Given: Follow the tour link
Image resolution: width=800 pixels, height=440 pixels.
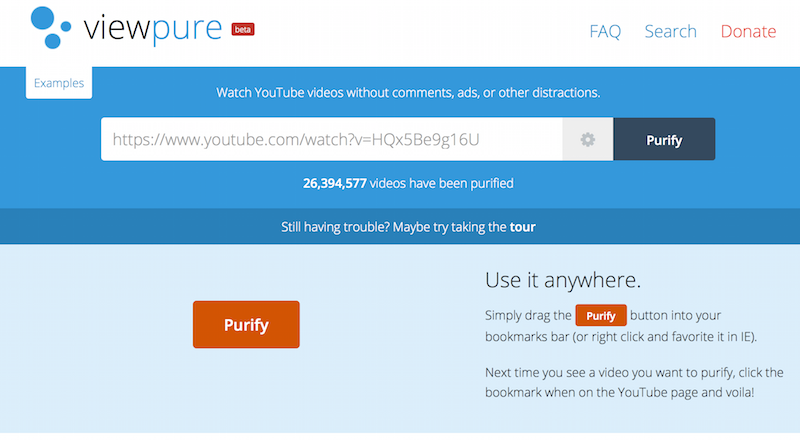Looking at the screenshot, I should tap(522, 227).
